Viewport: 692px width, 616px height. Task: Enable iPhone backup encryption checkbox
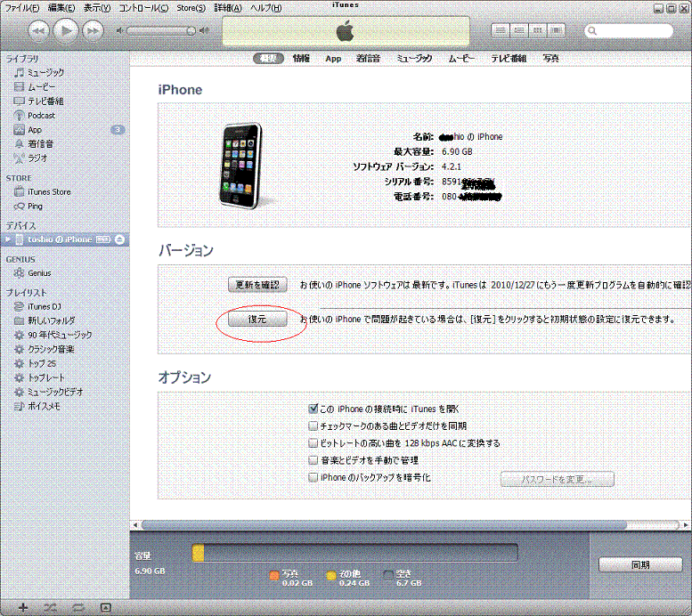(313, 478)
